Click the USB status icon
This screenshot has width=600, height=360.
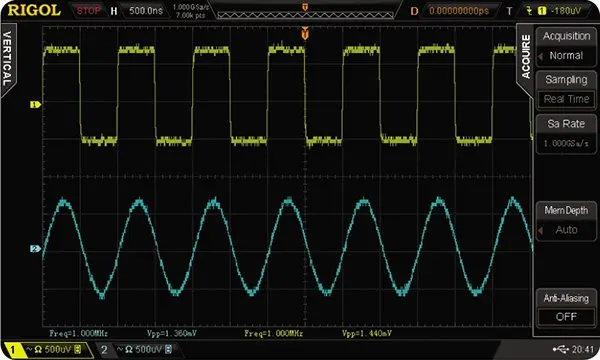561,349
